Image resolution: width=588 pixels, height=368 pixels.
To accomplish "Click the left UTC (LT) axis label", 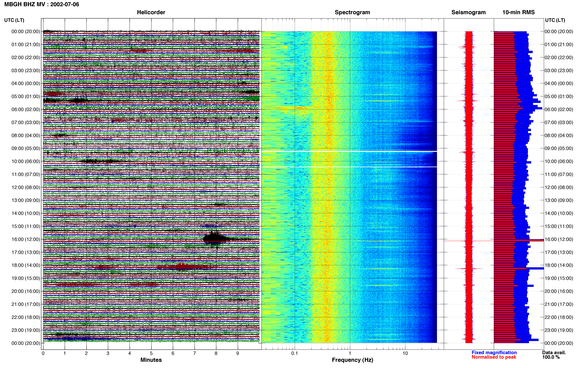I will coord(14,20).
